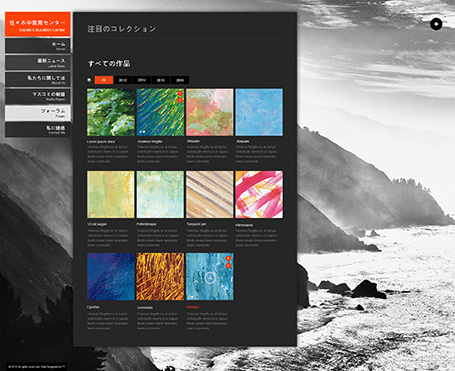This screenshot has width=455, height=371.
Task: Open the plain sky-blue texture thumbnail
Action: [259, 112]
